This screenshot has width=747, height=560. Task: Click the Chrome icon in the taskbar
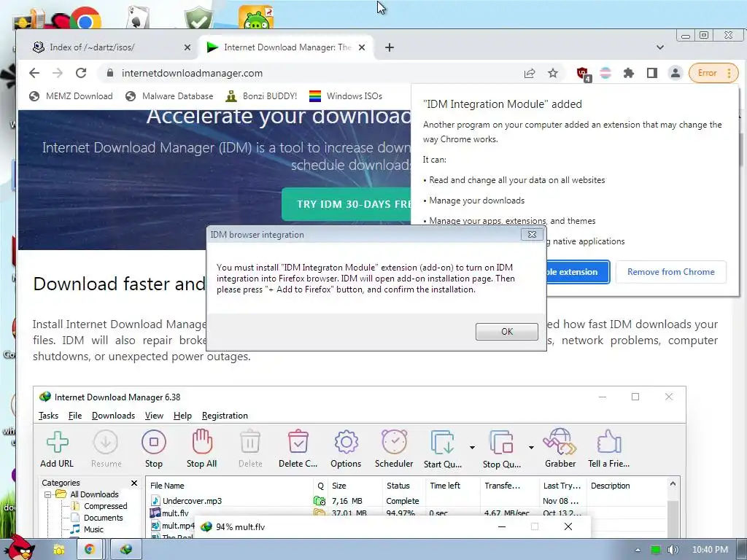coord(90,549)
